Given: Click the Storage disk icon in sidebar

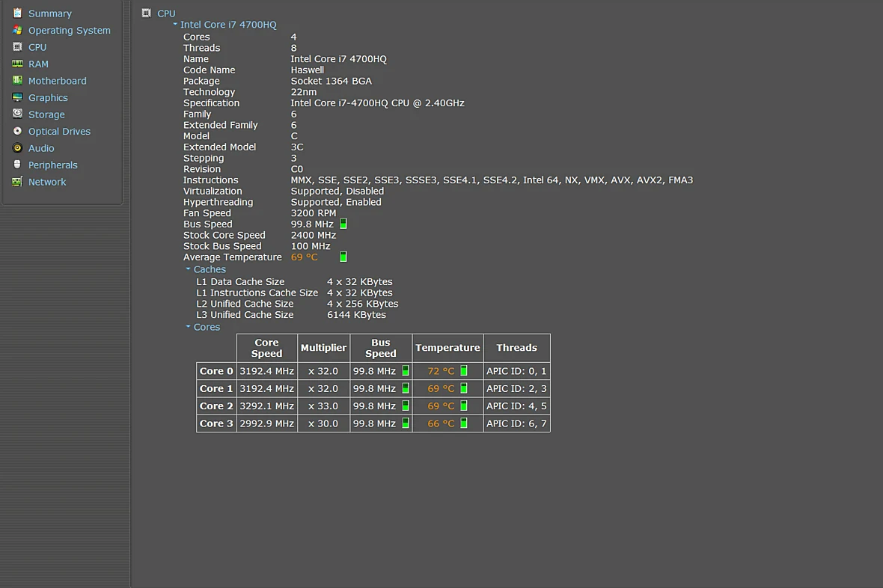Looking at the screenshot, I should tap(17, 114).
